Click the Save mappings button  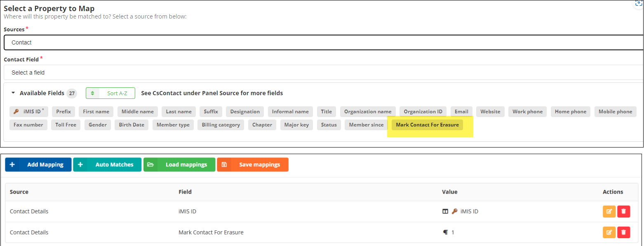[x=253, y=164]
